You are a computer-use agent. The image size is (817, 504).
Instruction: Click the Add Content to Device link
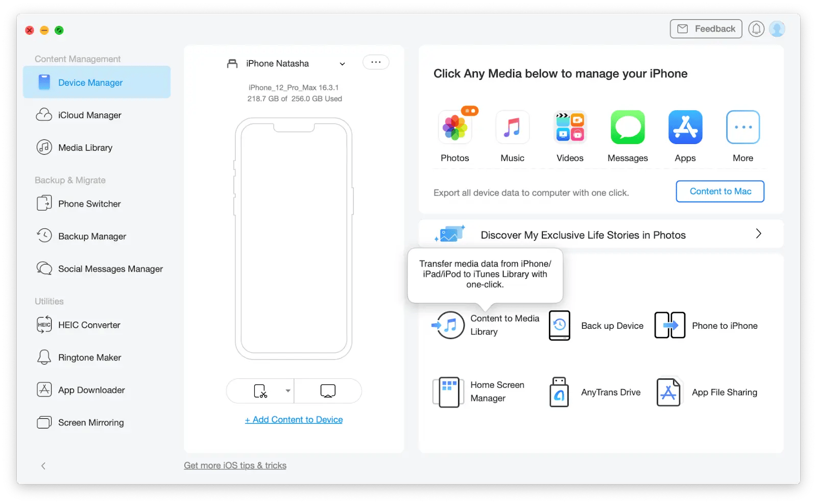pos(294,420)
